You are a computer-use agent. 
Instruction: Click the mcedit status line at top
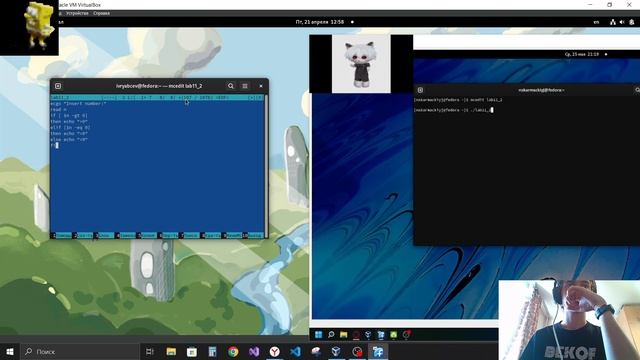click(x=157, y=98)
